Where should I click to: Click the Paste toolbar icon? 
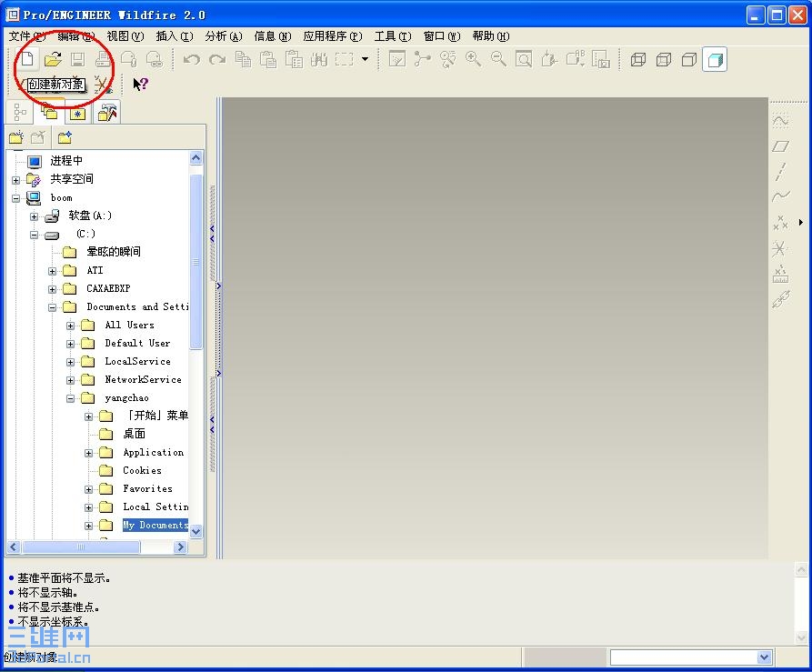click(268, 59)
